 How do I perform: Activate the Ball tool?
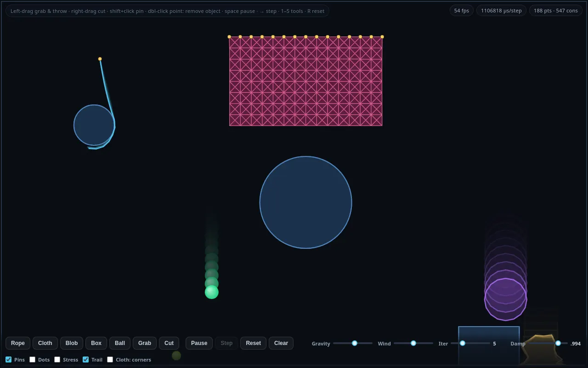120,343
